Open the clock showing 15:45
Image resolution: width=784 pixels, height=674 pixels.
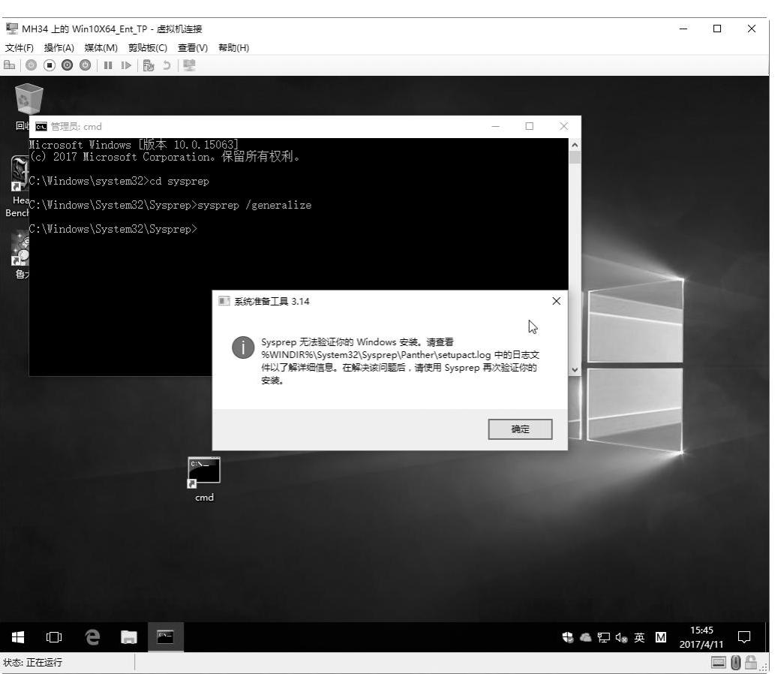tap(701, 637)
